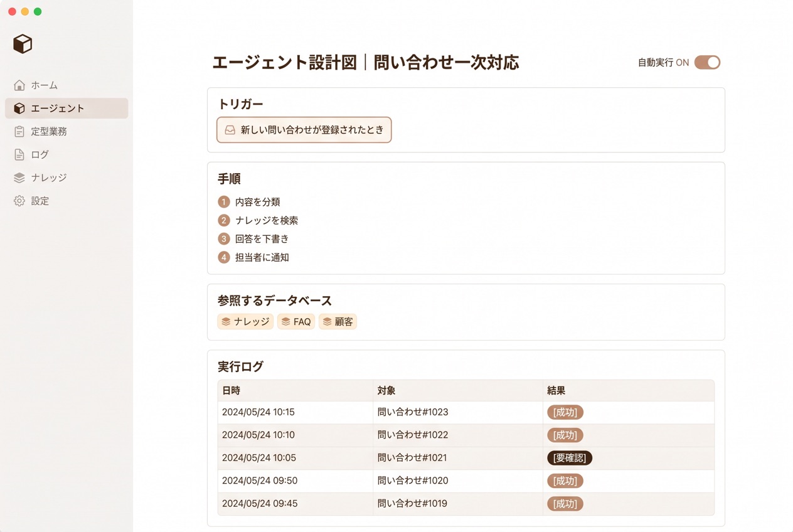
Task: Click 問い合わせ#1021 in the log
Action: pos(412,458)
